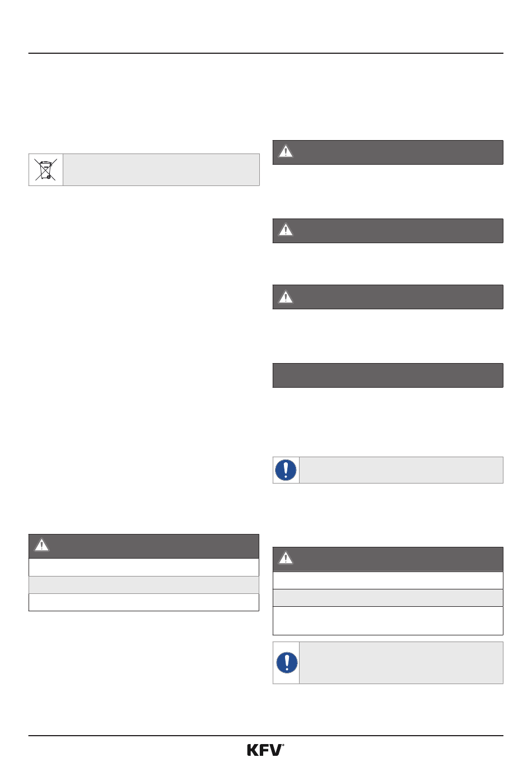Image resolution: width=532 pixels, height=762 pixels.
Task: Click the crossed-out wheelie bin disposal icon
Action: (46, 170)
